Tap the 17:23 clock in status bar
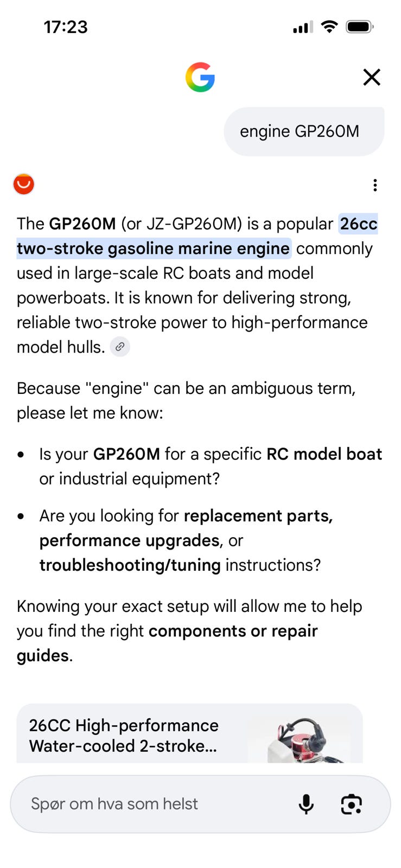 click(x=66, y=27)
